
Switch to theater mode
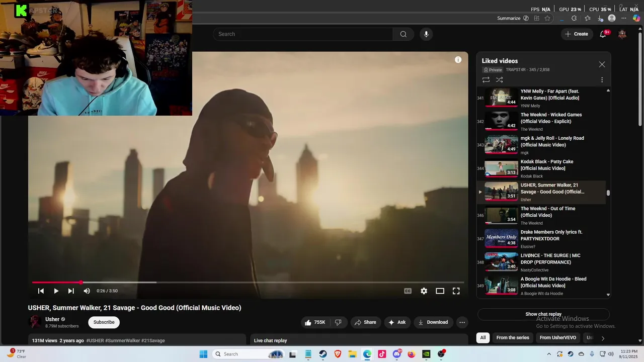point(440,291)
